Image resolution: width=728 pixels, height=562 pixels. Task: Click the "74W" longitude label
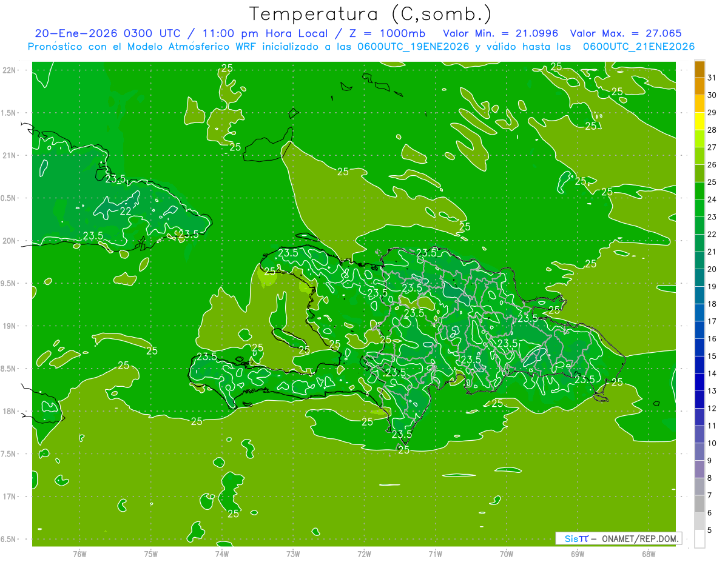click(222, 554)
